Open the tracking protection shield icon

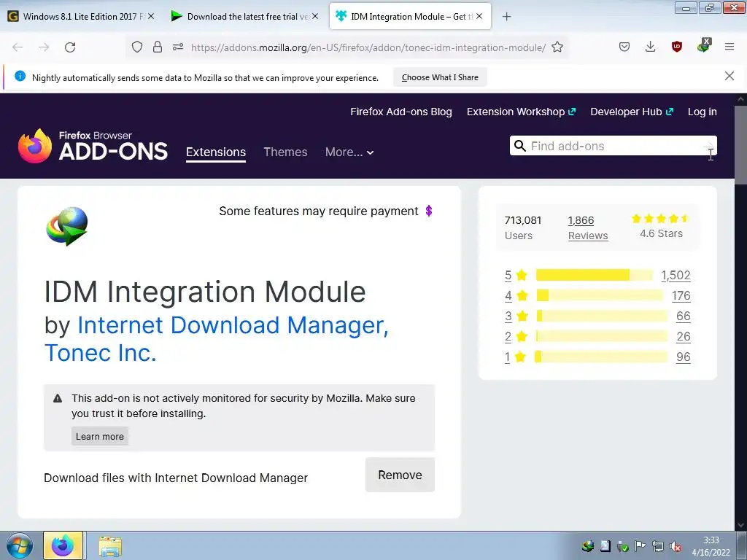point(137,47)
